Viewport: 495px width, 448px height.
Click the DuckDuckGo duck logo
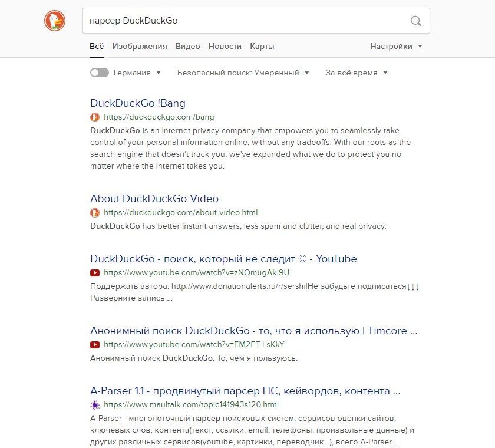point(55,21)
